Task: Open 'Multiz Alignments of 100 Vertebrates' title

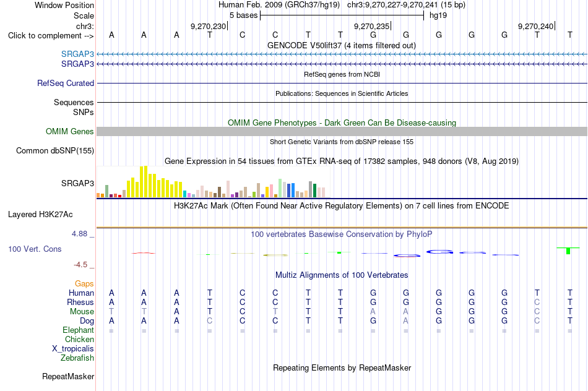Action: (342, 275)
